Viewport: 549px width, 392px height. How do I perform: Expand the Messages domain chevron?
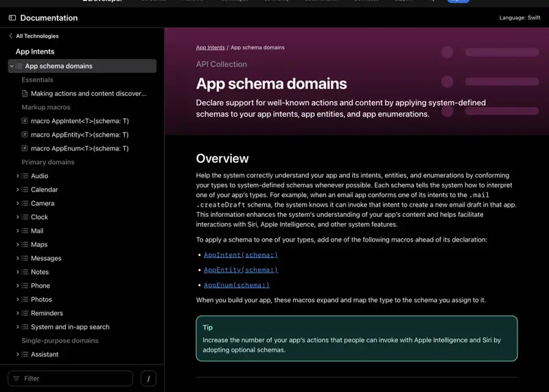pyautogui.click(x=18, y=258)
